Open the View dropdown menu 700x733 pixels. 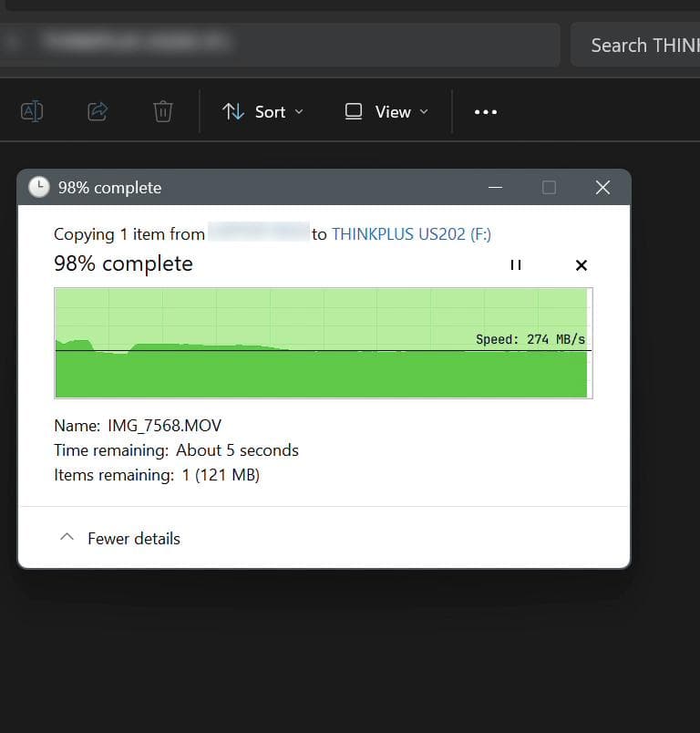point(386,112)
